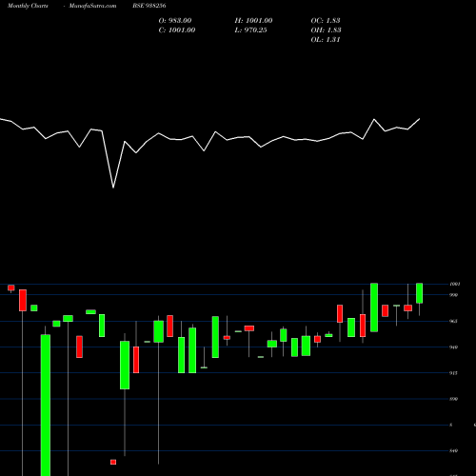Image resolution: width=476 pixels, height=476 pixels.
Task: Click the "OL: 1.31" stat
Action: point(326,40)
